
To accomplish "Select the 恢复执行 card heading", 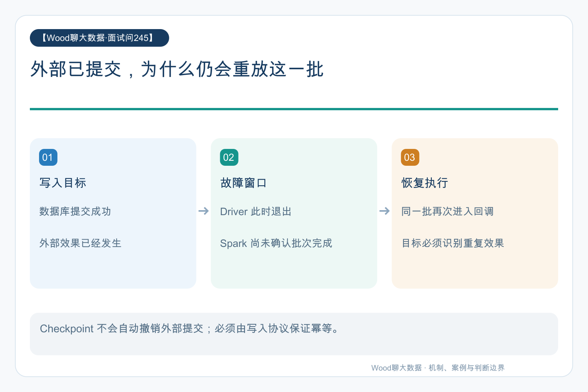I will [x=425, y=183].
